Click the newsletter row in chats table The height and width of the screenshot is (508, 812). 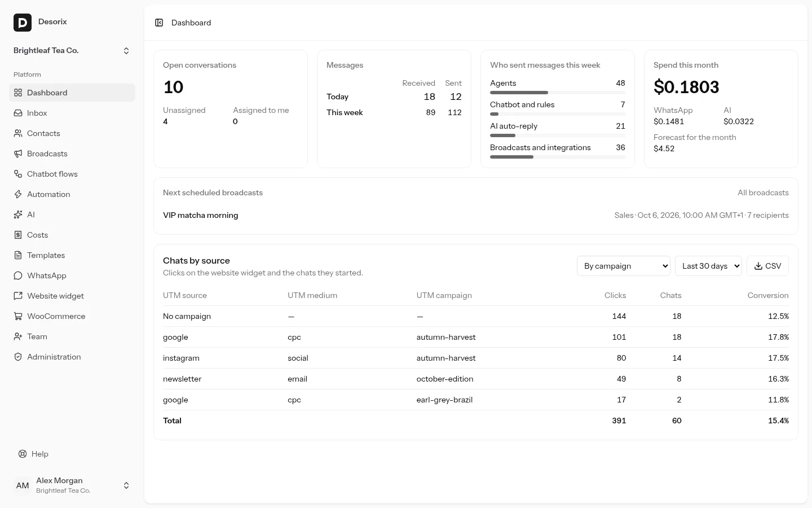click(476, 379)
